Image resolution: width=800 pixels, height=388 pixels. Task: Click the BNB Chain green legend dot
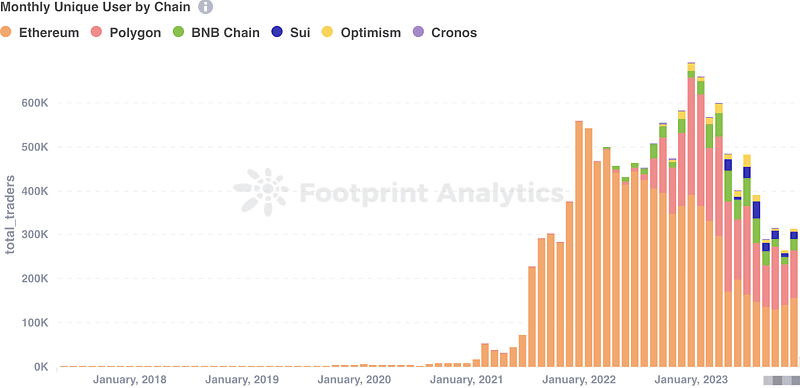(x=179, y=32)
